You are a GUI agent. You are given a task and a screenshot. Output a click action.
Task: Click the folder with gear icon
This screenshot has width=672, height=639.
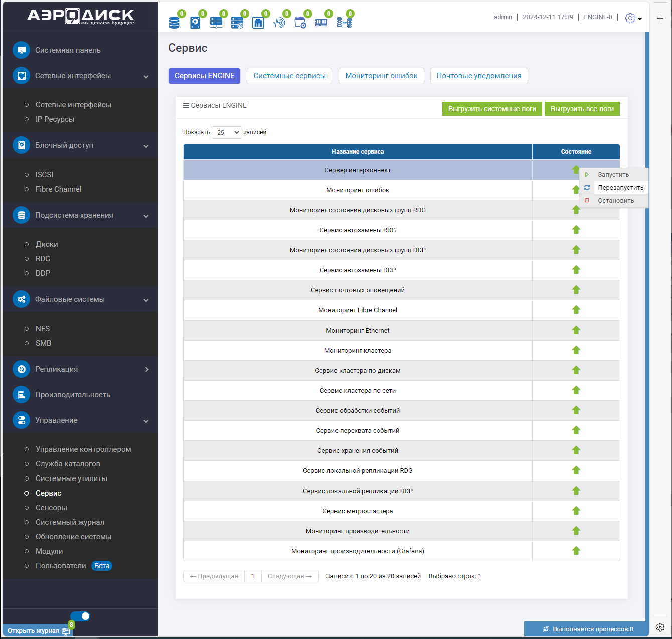click(300, 23)
